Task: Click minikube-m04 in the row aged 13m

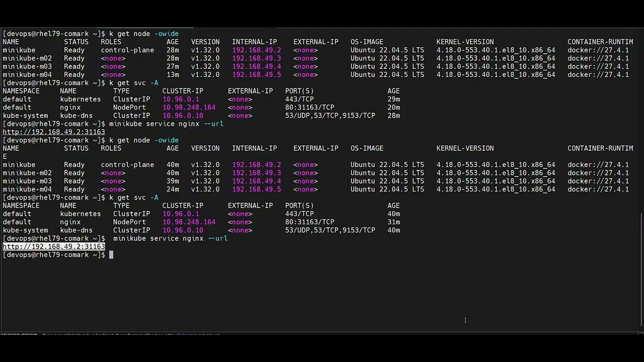Action: coord(27,74)
